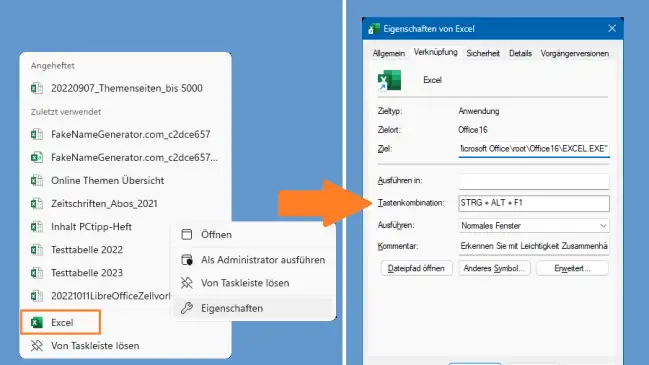Click Dateipfad öffnen button

(x=416, y=268)
